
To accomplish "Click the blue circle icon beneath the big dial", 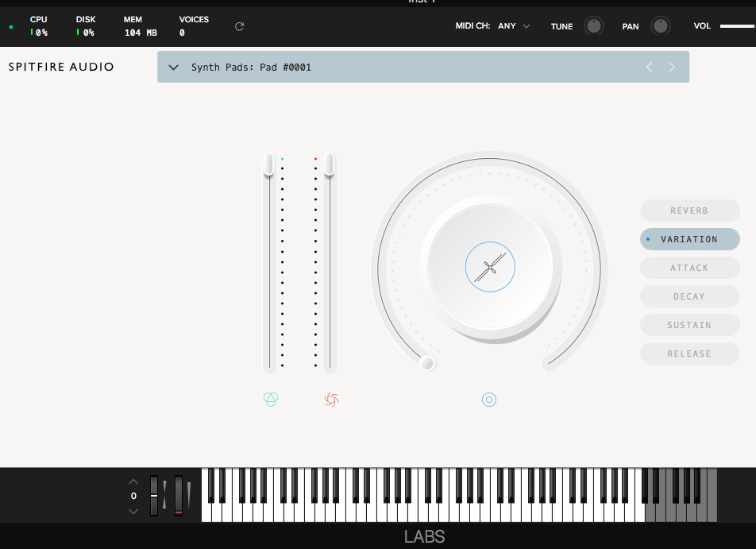I will click(x=489, y=400).
